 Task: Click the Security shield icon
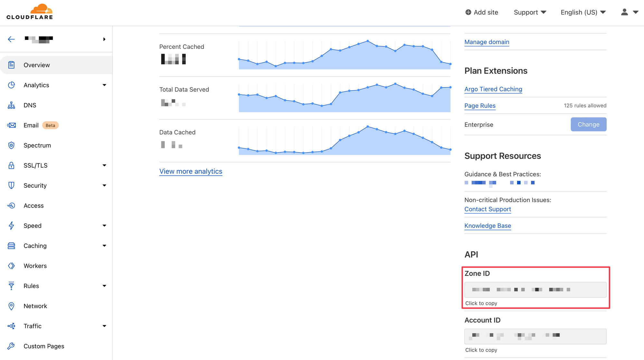coord(11,185)
